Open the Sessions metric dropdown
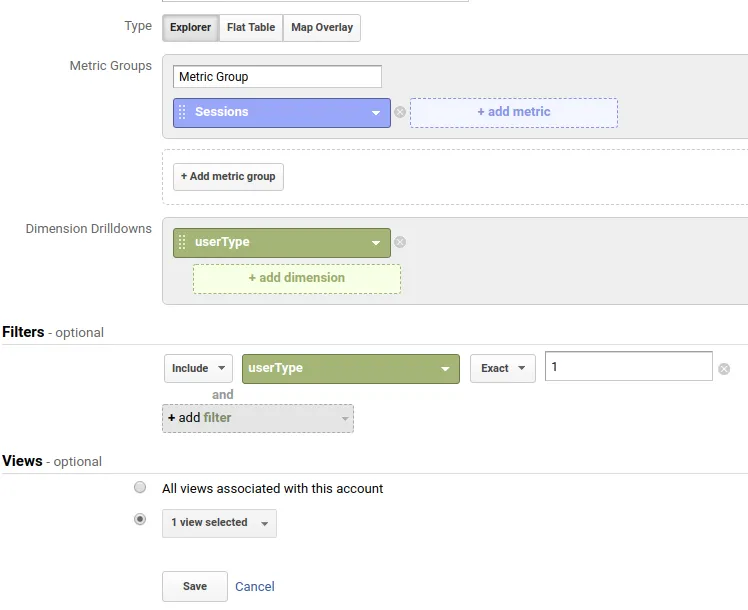The image size is (748, 610). 376,112
